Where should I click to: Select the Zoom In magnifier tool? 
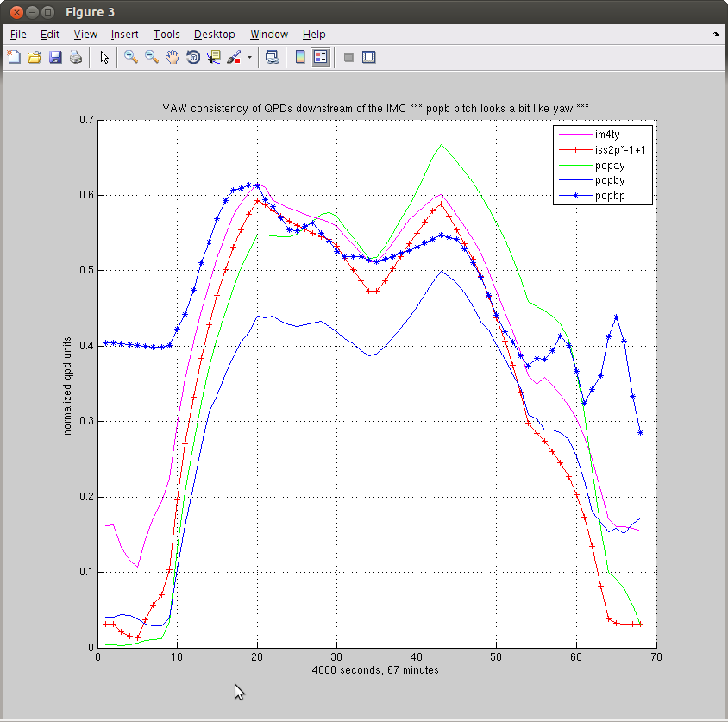pyautogui.click(x=131, y=57)
